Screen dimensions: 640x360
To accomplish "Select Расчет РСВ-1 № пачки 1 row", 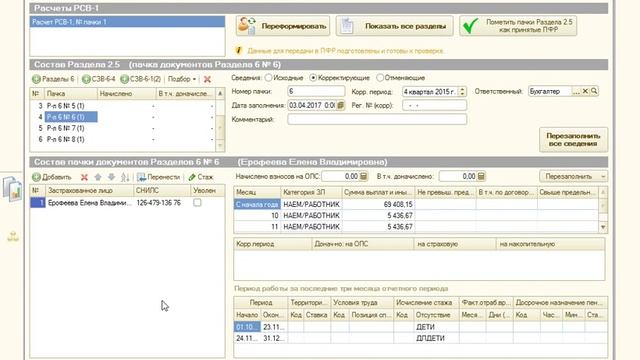I will (127, 22).
